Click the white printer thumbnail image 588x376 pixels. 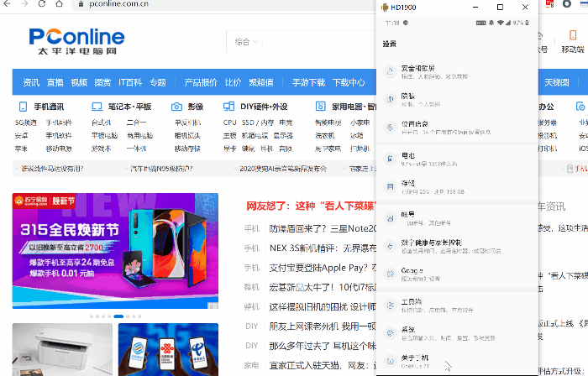point(62,349)
